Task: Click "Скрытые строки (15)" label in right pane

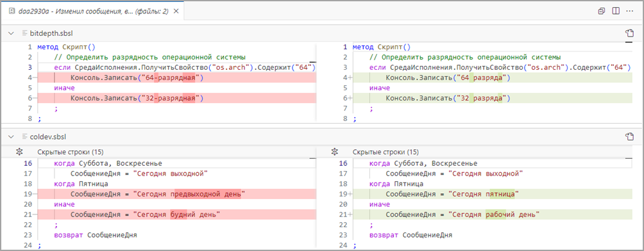Action: click(381, 152)
